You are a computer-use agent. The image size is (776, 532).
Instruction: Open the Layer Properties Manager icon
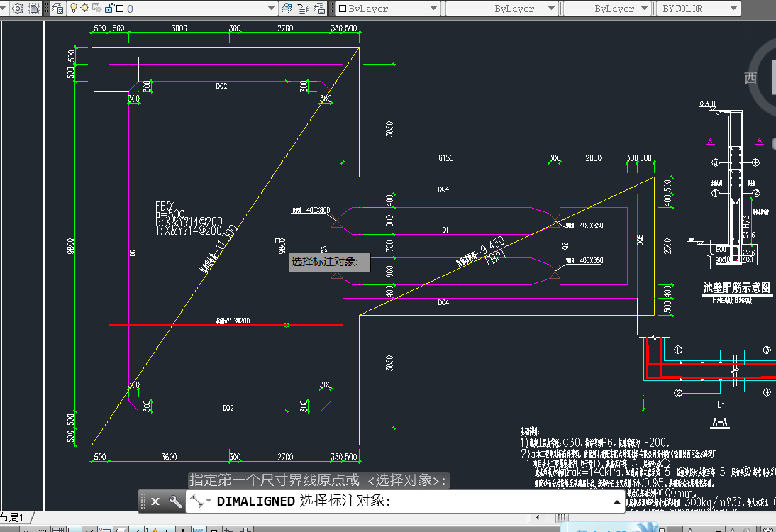(x=57, y=9)
